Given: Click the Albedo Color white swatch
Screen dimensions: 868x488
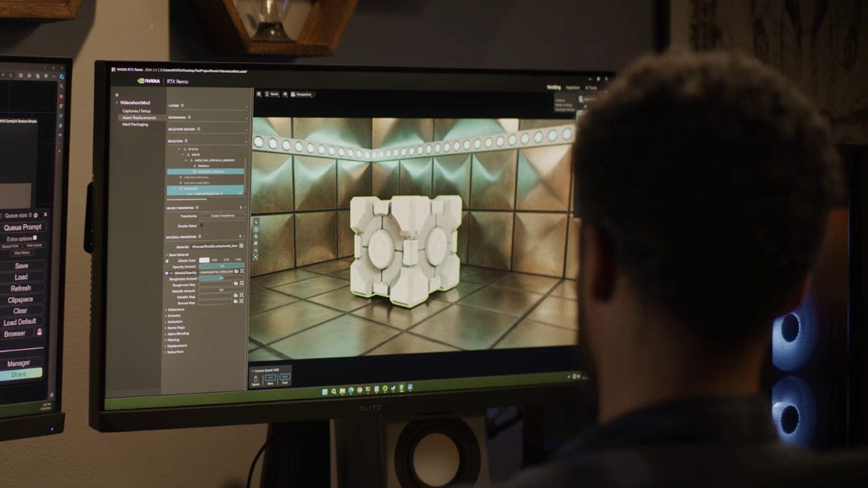Looking at the screenshot, I should pyautogui.click(x=204, y=260).
